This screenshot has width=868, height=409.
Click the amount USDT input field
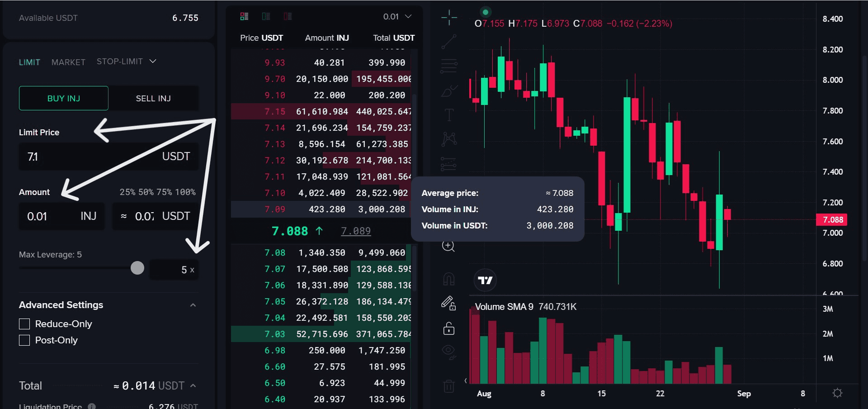pos(155,216)
